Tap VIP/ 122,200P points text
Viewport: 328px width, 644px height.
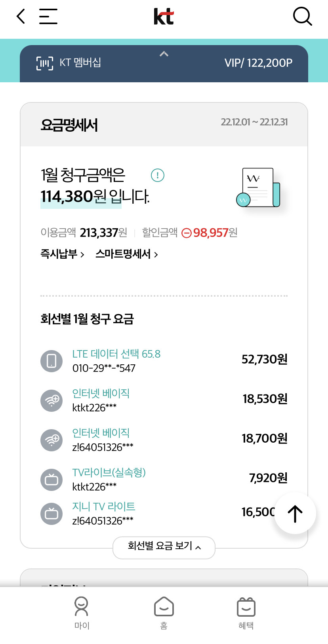click(x=258, y=63)
